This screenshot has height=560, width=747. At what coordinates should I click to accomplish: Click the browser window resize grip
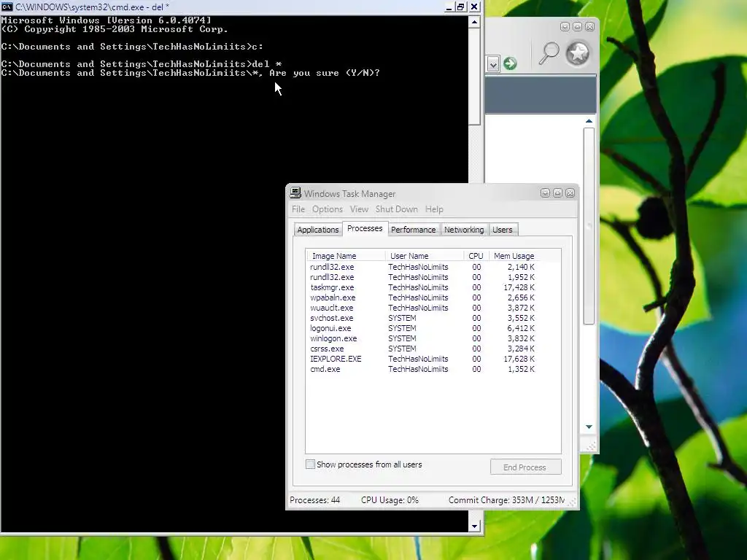click(x=591, y=446)
